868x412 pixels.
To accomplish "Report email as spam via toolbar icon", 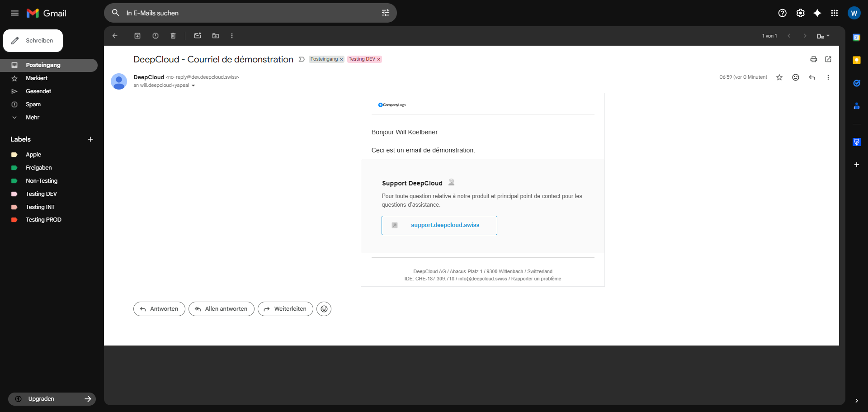I will [156, 36].
